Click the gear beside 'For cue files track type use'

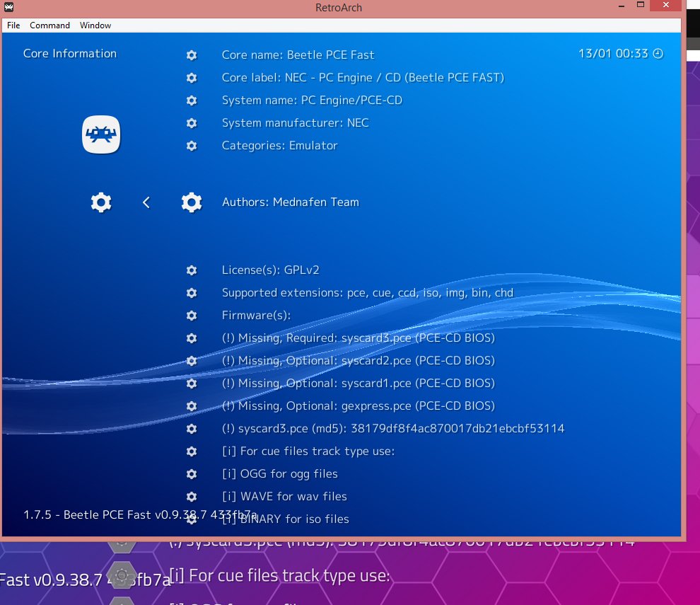click(192, 451)
